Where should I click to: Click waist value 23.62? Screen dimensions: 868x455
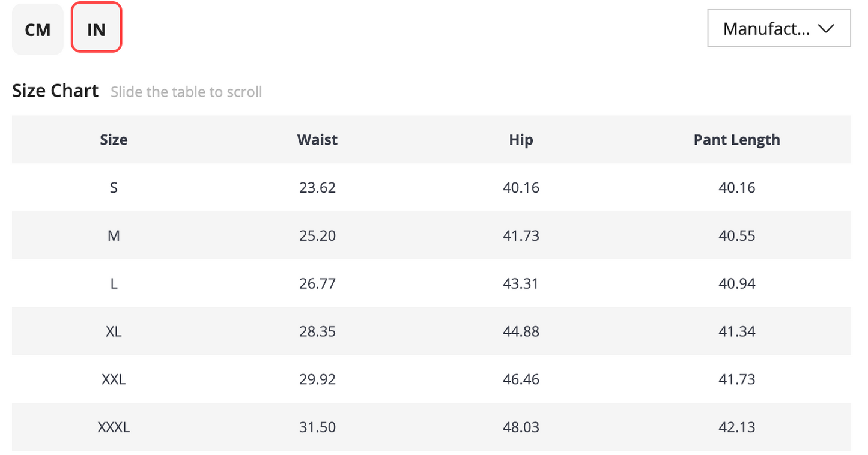tap(317, 188)
